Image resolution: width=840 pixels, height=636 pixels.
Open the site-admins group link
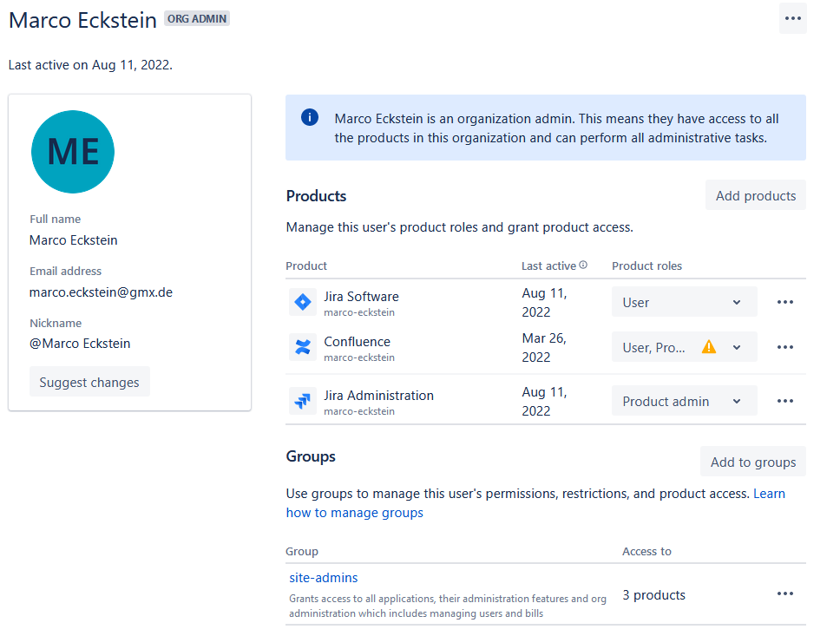(323, 577)
